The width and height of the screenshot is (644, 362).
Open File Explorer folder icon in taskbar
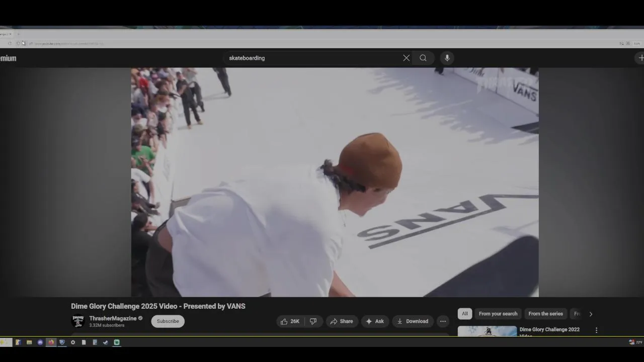pos(29,342)
